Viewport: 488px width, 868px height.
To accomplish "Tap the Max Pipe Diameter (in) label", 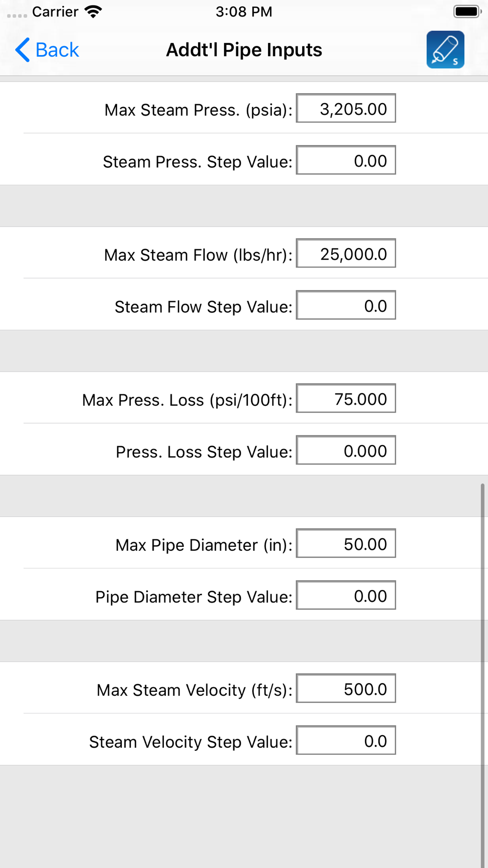I will 203,545.
